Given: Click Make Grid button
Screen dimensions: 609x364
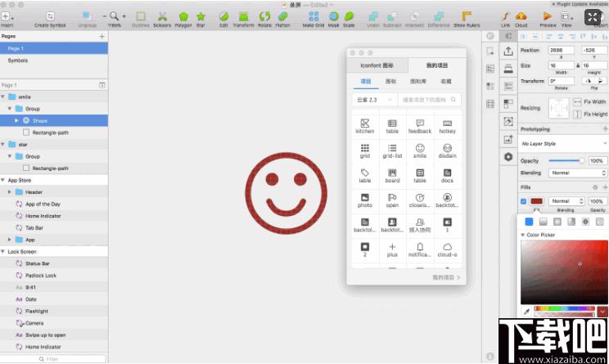Looking at the screenshot, I should click(x=314, y=19).
